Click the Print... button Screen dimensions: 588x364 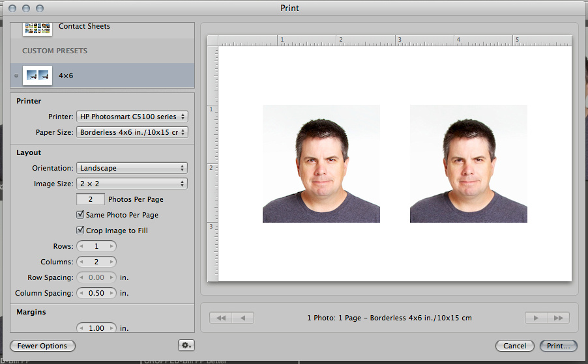point(558,346)
